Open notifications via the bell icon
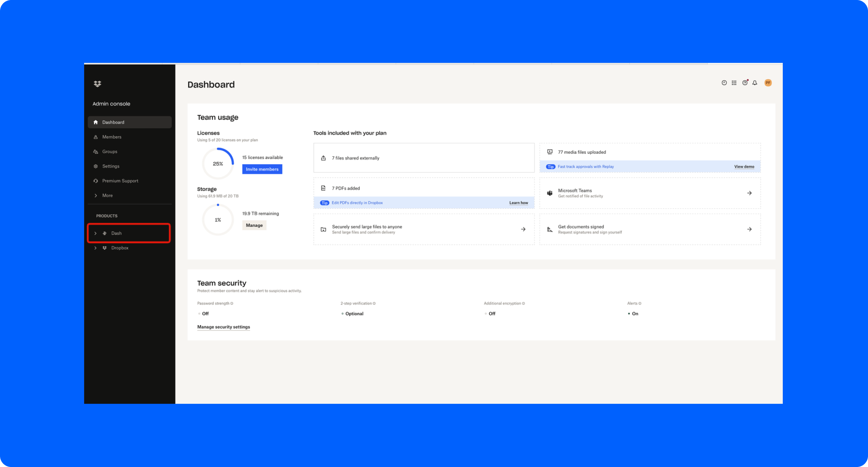868x467 pixels. [755, 83]
